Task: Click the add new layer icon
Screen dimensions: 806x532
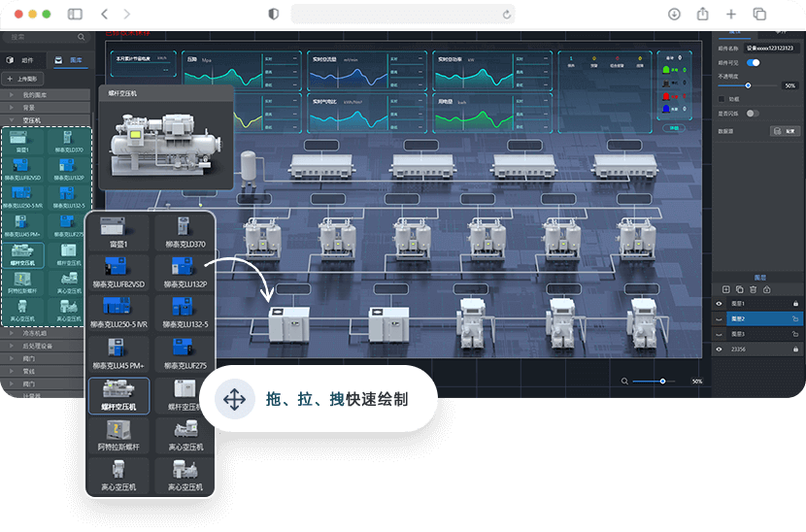Action: tap(726, 289)
